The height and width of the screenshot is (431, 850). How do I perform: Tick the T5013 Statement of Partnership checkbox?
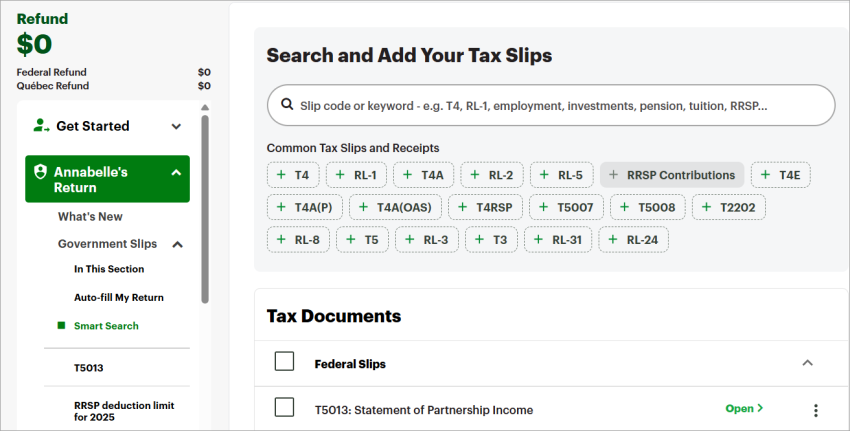click(284, 408)
